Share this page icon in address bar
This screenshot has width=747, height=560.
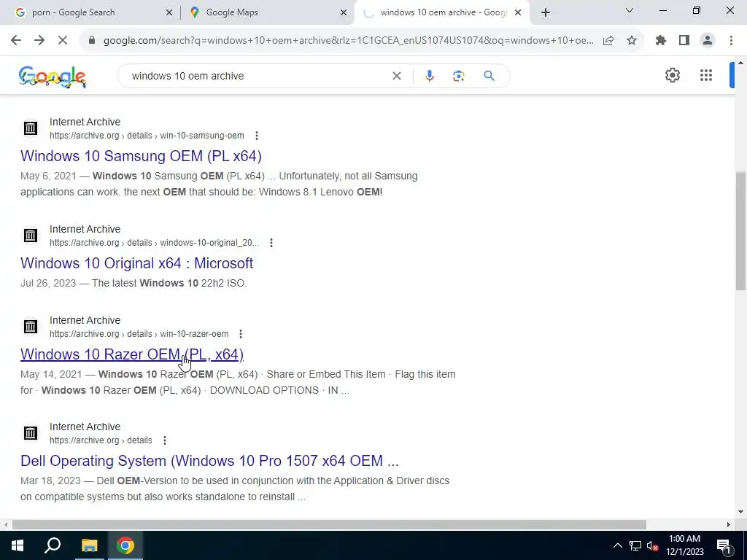(x=608, y=41)
